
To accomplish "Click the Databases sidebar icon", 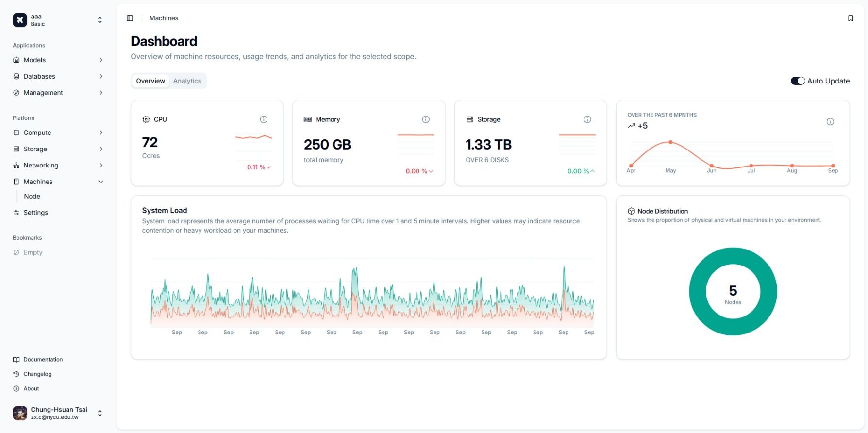I will 16,76.
